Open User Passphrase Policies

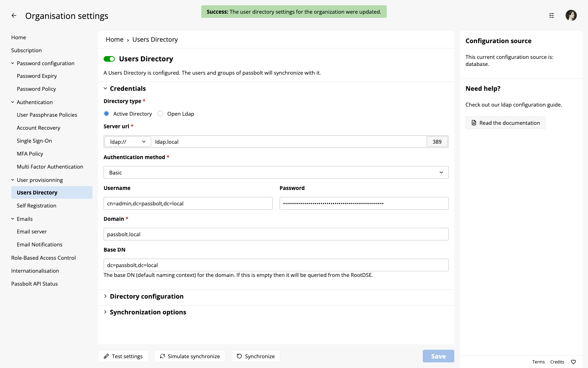coord(47,115)
